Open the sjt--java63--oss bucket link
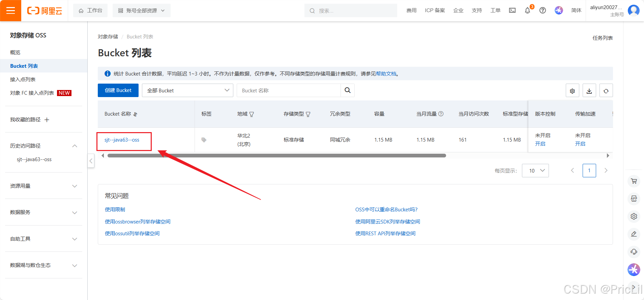 tap(122, 140)
